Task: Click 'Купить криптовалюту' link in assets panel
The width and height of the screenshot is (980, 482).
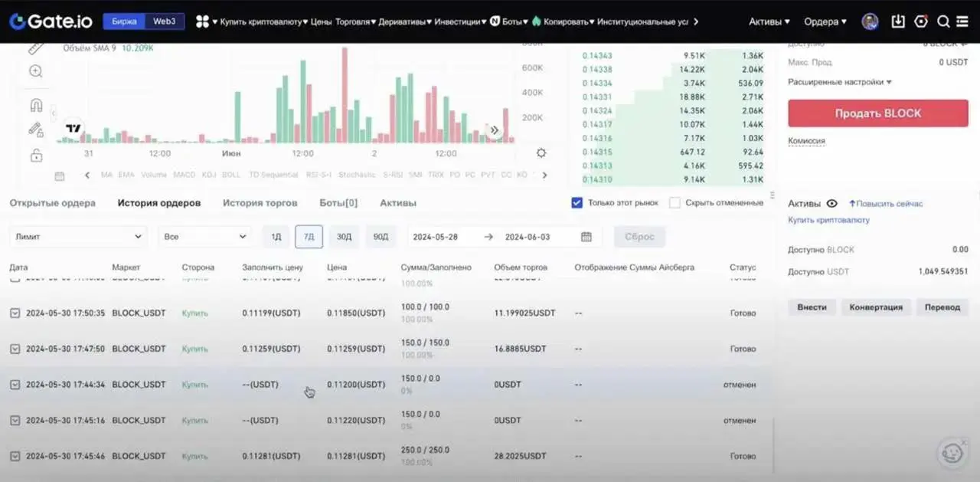Action: [828, 220]
